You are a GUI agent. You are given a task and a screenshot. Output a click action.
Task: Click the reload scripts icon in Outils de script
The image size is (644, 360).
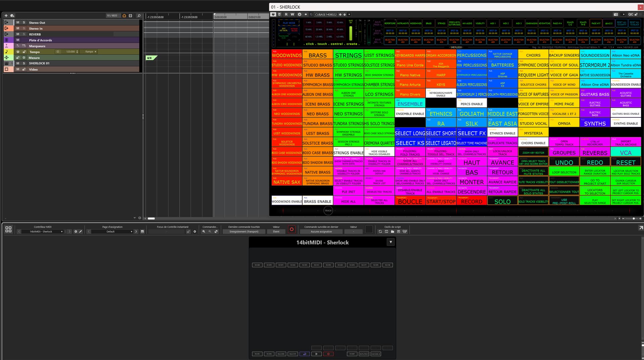click(x=380, y=232)
